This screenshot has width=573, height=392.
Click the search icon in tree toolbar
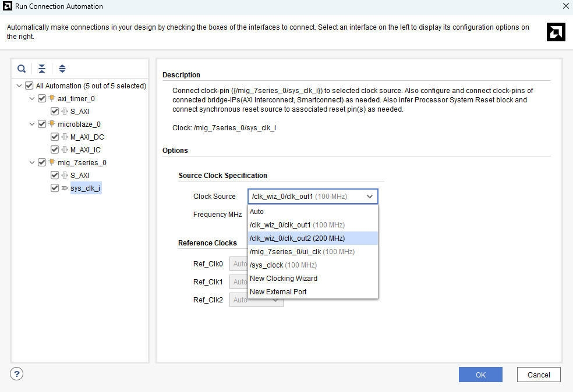(22, 69)
